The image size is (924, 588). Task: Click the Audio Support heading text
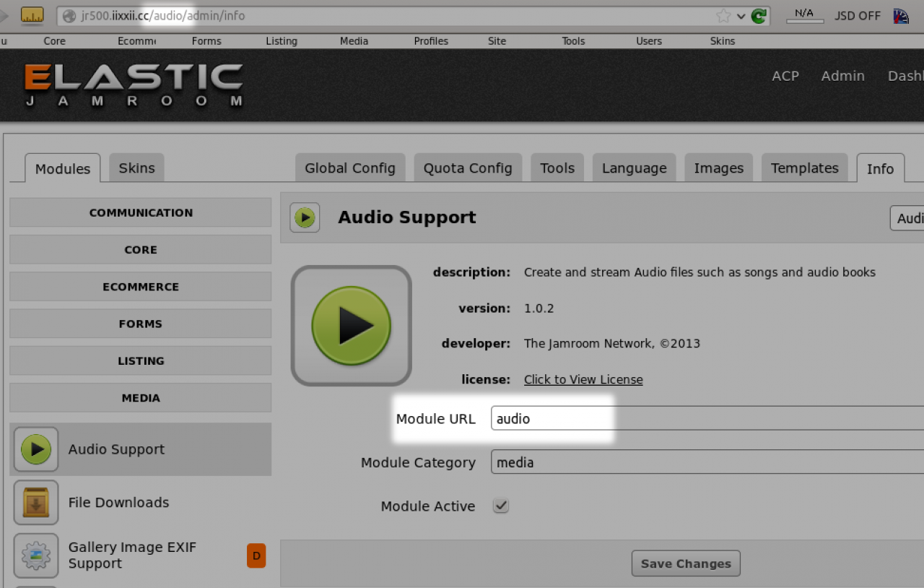407,217
